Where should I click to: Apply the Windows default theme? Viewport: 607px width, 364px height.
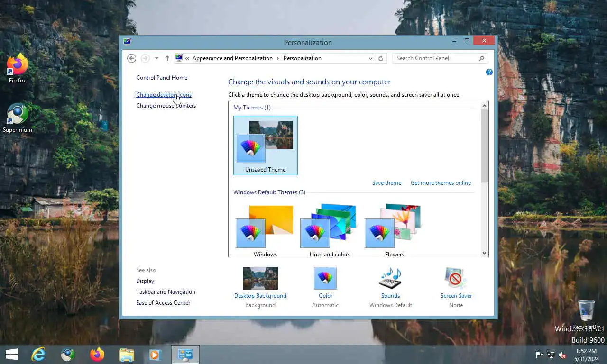[x=265, y=230]
